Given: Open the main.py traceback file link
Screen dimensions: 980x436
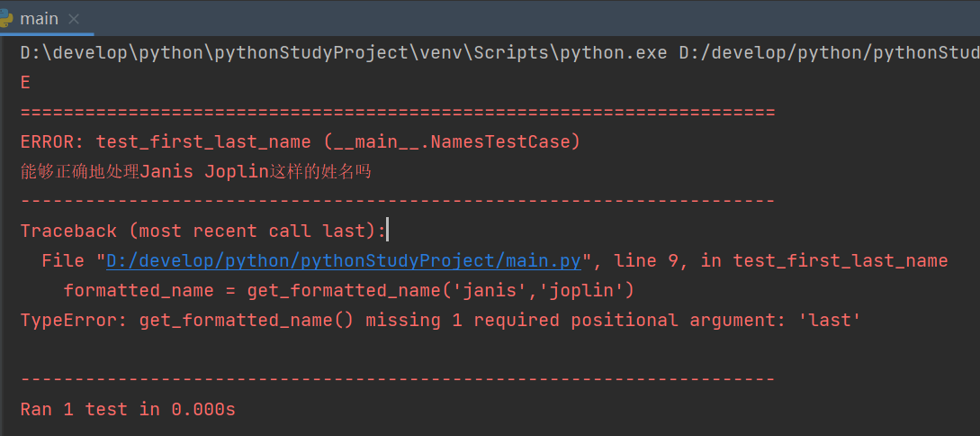Looking at the screenshot, I should tap(344, 261).
